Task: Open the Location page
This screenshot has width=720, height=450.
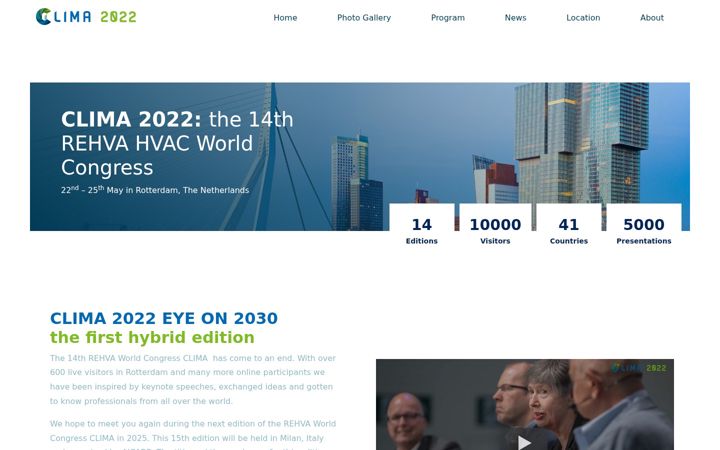Action: pyautogui.click(x=583, y=18)
